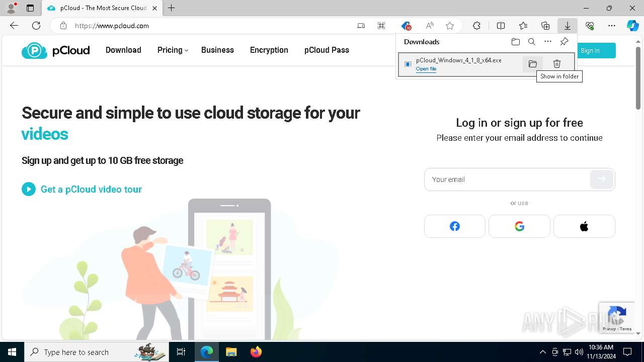This screenshot has height=362, width=644.
Task: Click the shopping badge icon with 10
Action: [x=406, y=26]
